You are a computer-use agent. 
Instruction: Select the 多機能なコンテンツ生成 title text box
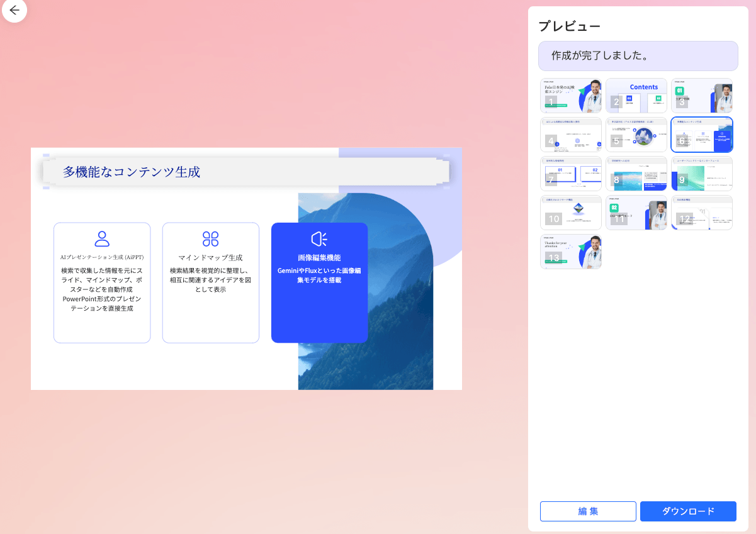(x=245, y=171)
